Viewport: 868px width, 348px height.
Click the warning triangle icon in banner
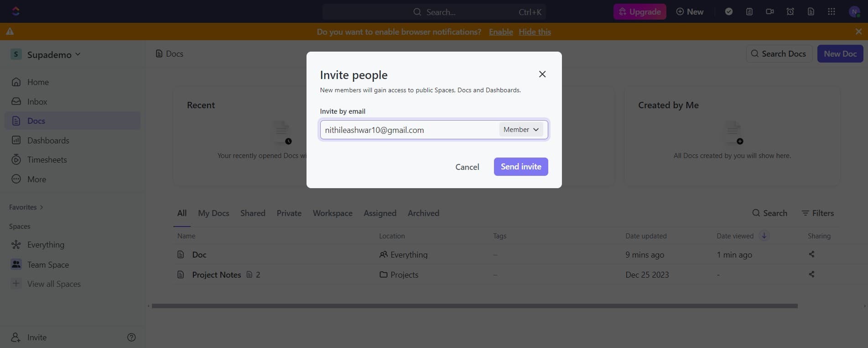click(x=10, y=32)
